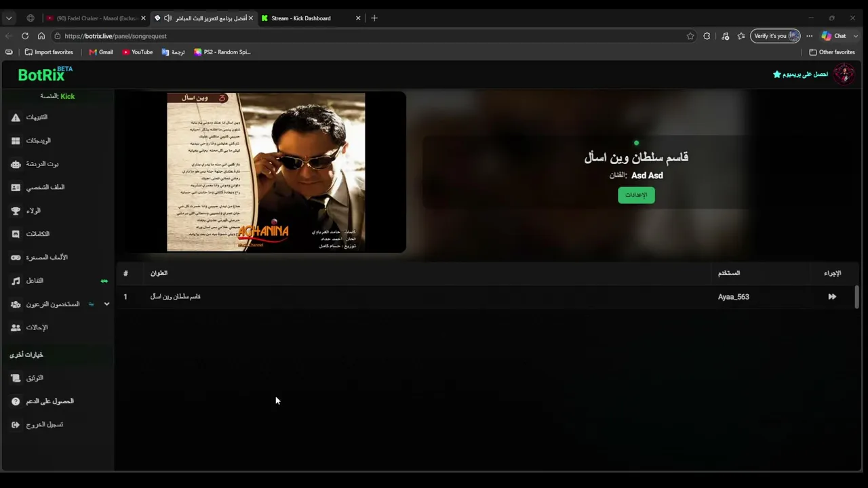
Task: Open the PS2 - Random Spi... bookmark
Action: (x=222, y=52)
